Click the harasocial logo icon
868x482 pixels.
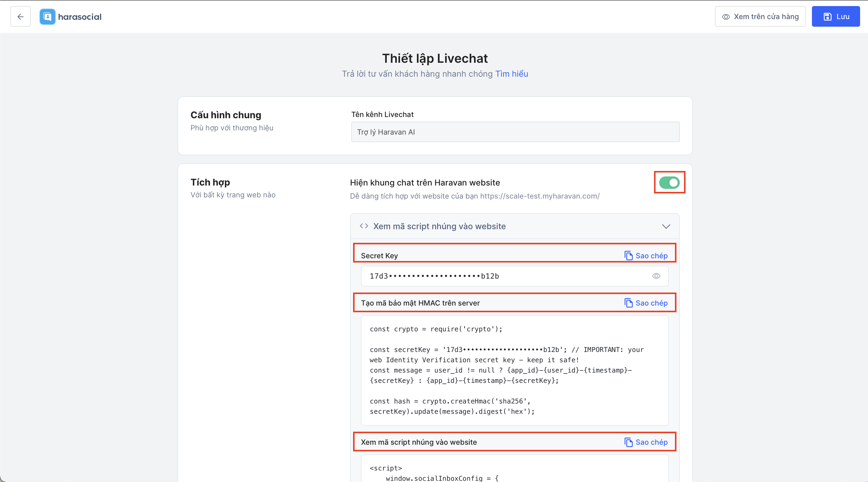48,16
